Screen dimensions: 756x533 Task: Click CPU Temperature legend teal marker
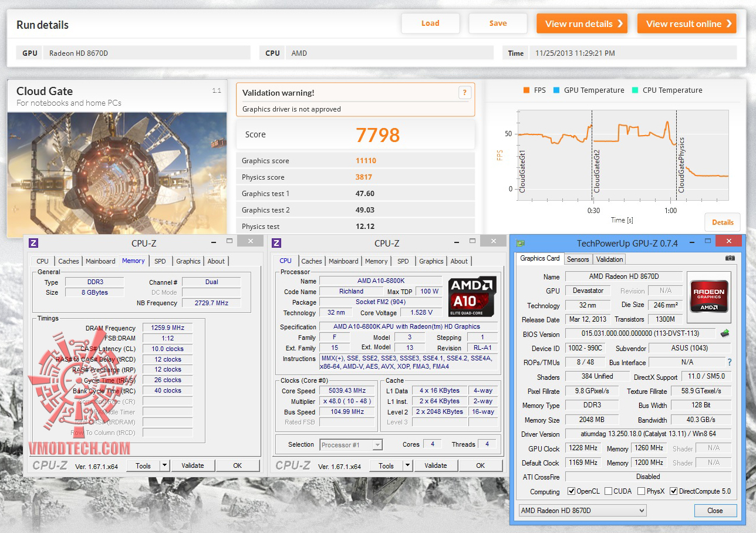tap(635, 90)
